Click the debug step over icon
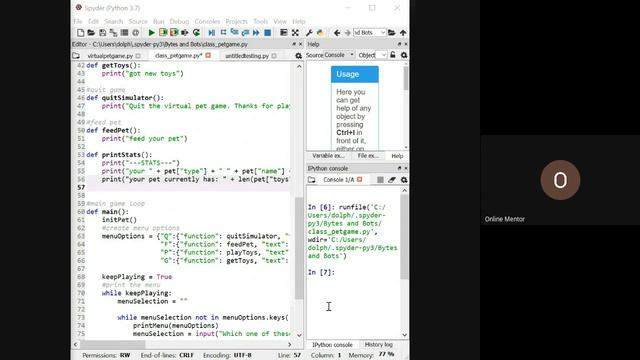640x360 pixels. pos(223,33)
